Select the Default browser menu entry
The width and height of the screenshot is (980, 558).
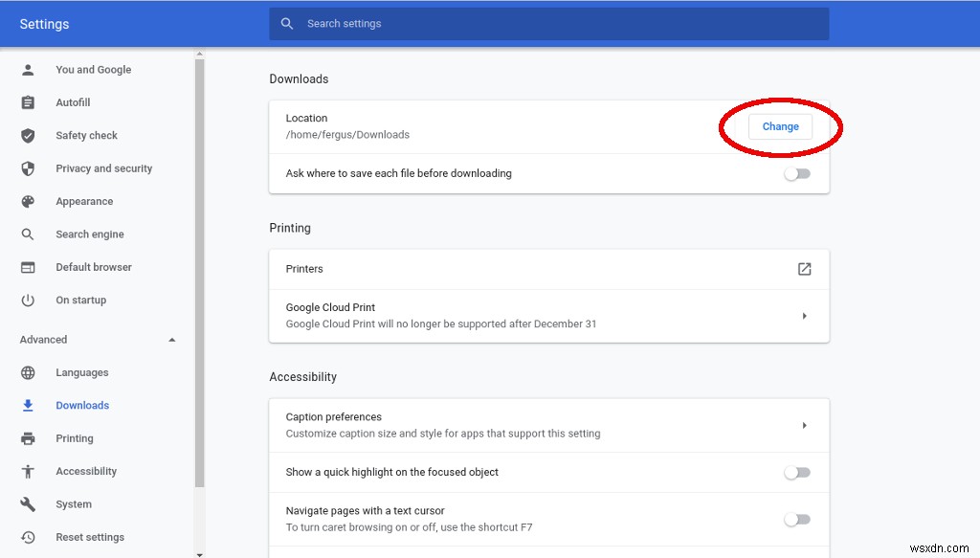click(x=93, y=267)
